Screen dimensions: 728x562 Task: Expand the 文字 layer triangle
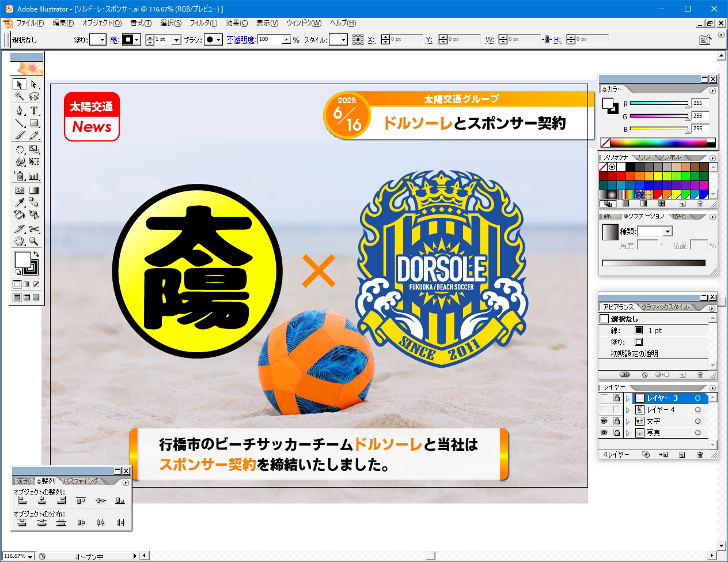point(628,421)
